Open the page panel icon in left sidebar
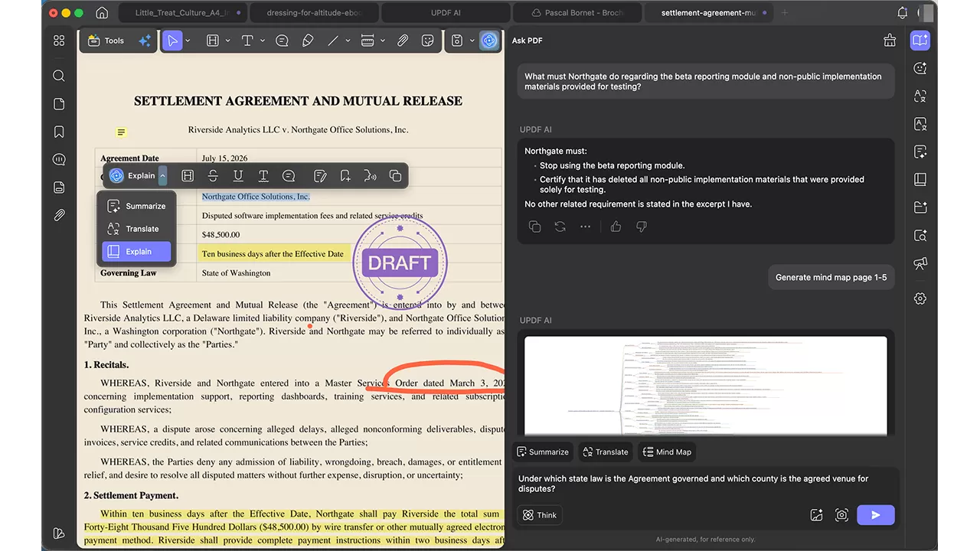The height and width of the screenshot is (551, 980). [59, 104]
